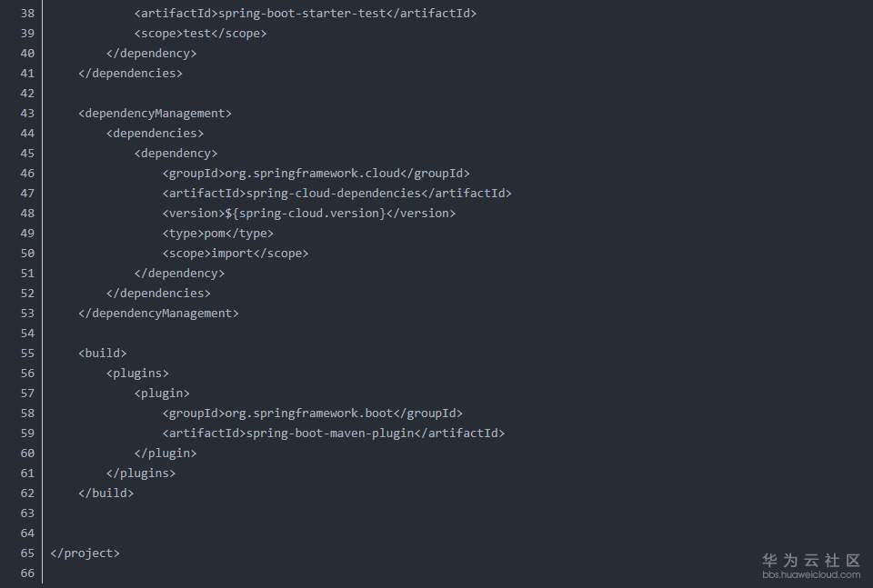Click the import scope value
873x588 pixels.
(x=232, y=254)
